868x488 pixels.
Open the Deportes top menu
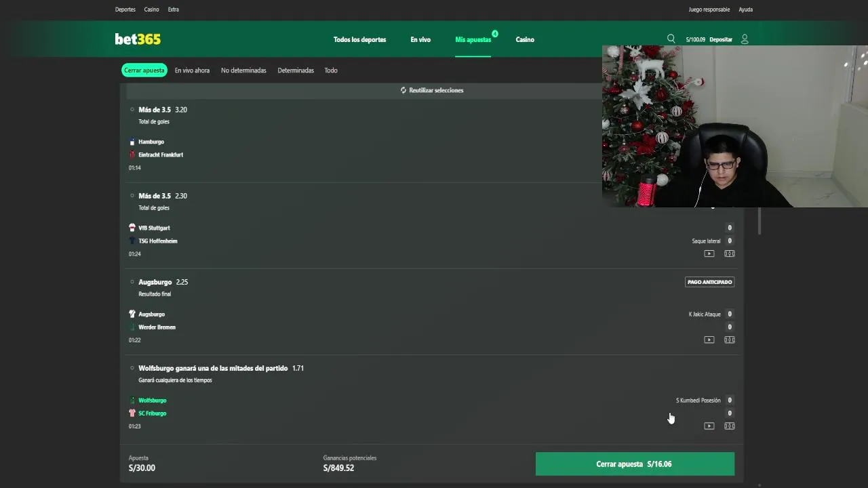125,9
